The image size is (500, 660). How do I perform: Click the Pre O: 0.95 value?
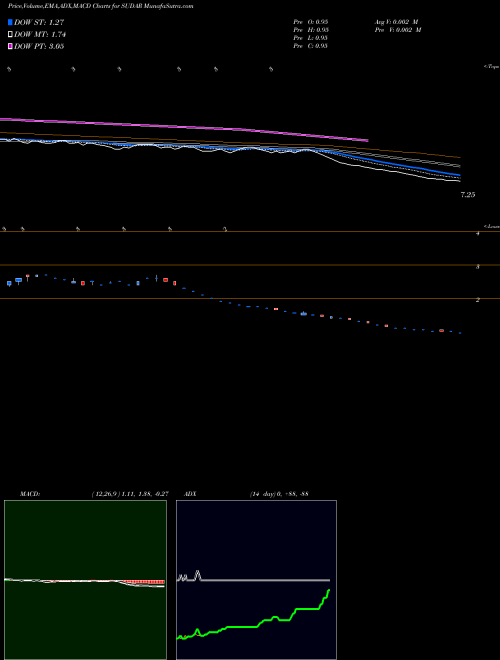(x=311, y=22)
